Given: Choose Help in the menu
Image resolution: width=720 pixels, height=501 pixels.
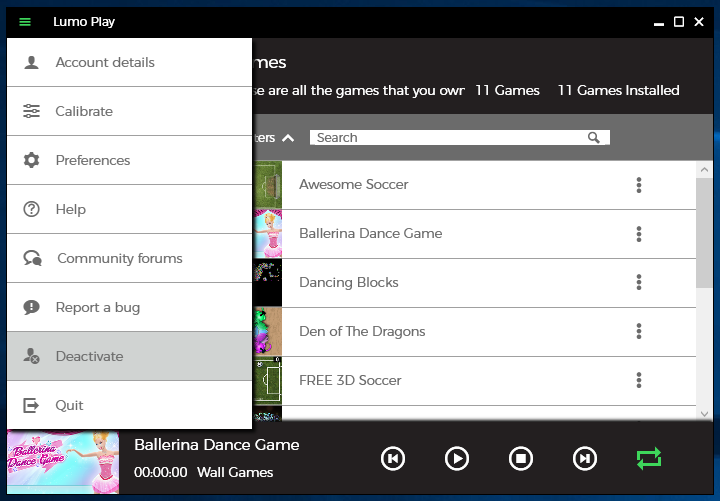Looking at the screenshot, I should click(129, 209).
